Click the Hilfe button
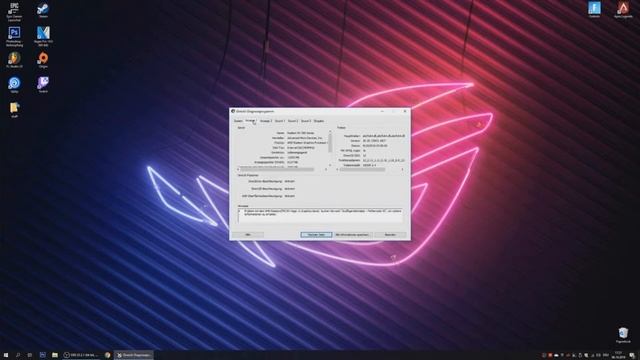 coord(248,235)
